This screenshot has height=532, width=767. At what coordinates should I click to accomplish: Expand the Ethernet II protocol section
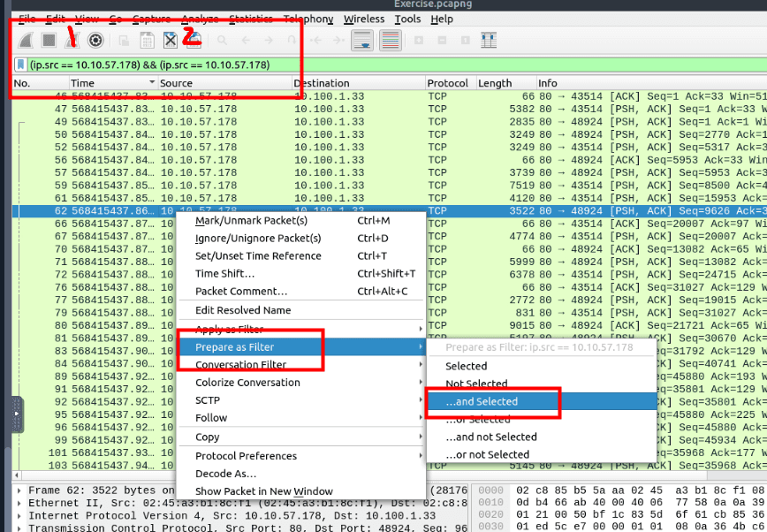pos(20,503)
